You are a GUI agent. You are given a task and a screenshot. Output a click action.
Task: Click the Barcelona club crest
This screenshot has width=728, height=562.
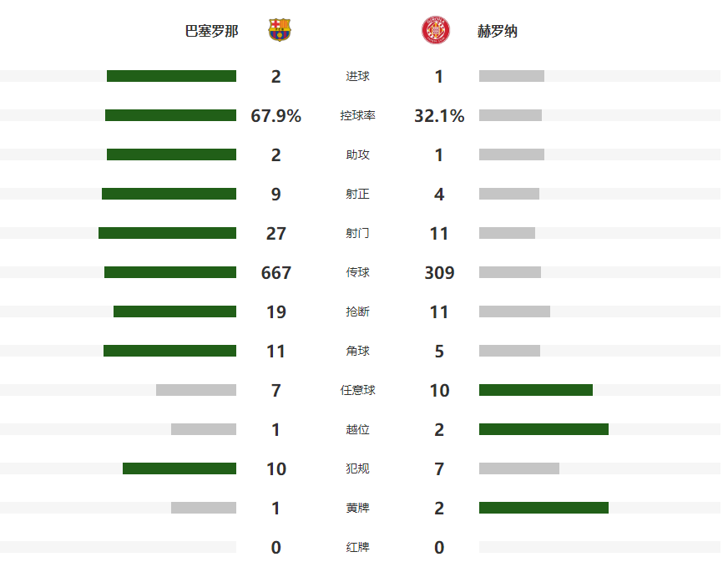point(280,31)
